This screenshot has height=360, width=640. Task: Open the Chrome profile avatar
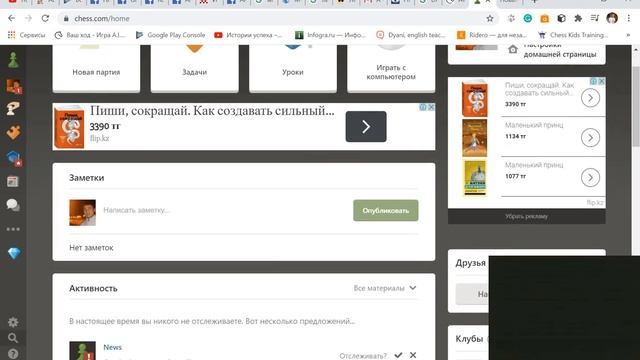tap(612, 18)
